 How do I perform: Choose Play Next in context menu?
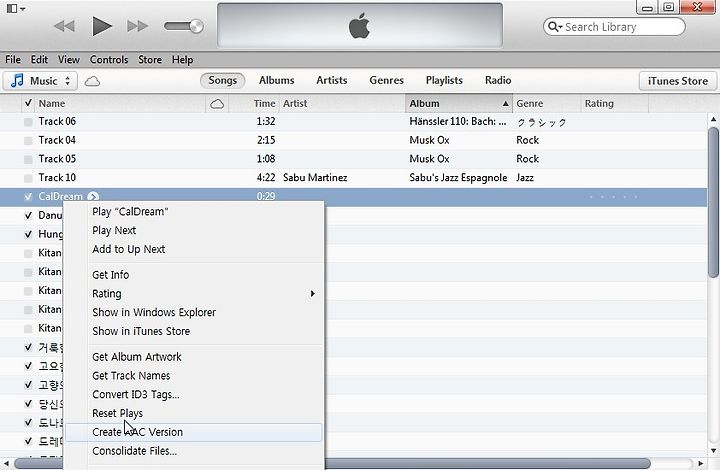click(x=194, y=230)
